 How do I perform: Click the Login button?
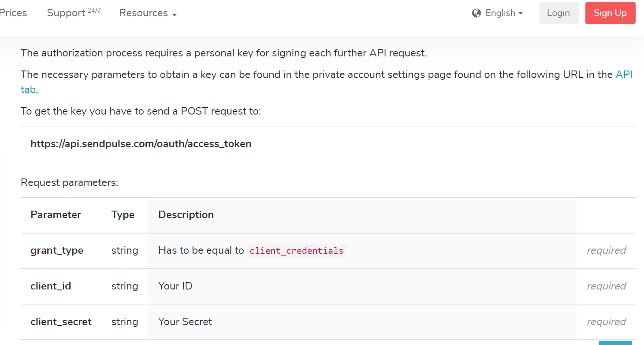[x=558, y=13]
